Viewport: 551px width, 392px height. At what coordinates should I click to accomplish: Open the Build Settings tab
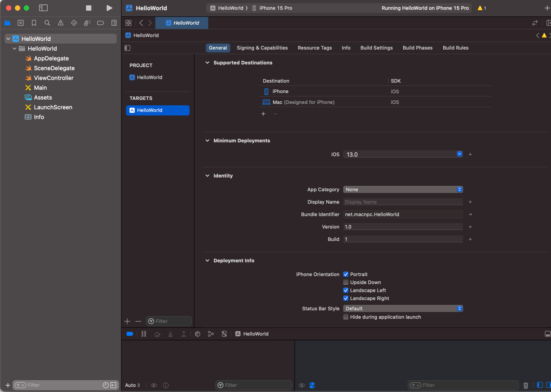(x=376, y=48)
